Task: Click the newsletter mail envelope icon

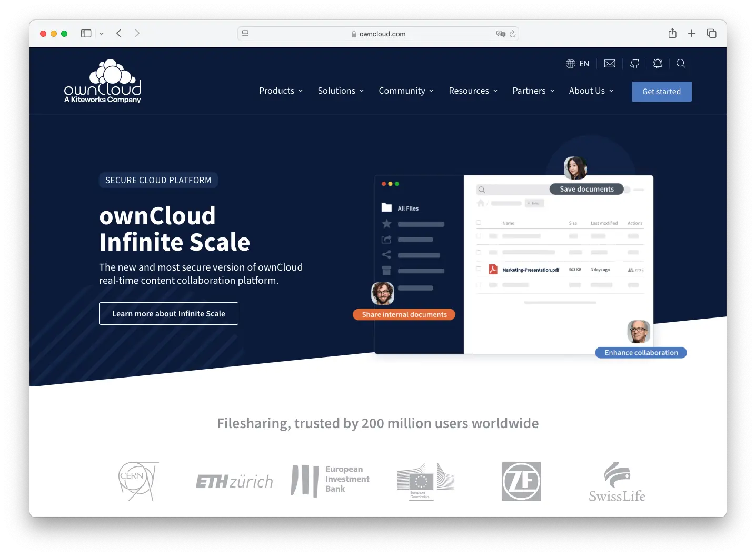Action: (x=609, y=64)
